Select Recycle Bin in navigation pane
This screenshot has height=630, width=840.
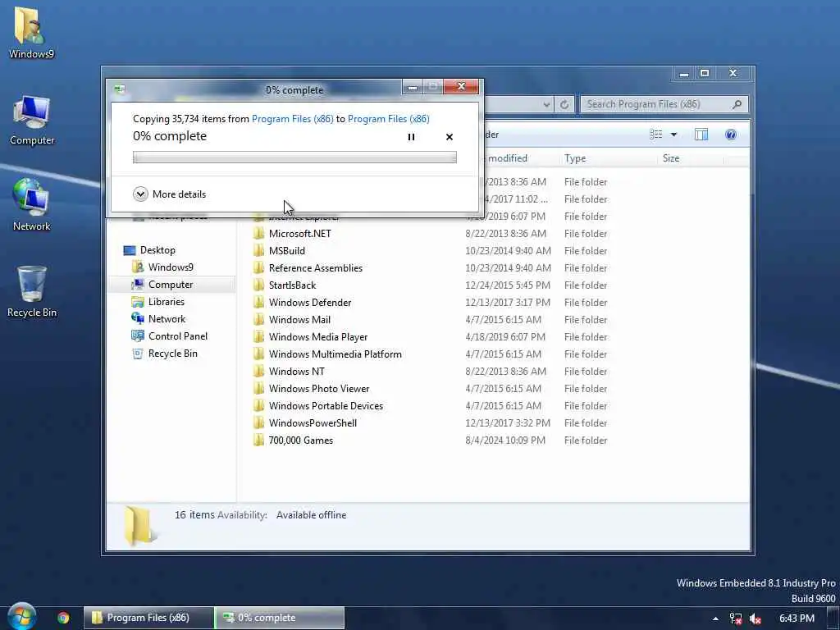click(x=172, y=353)
